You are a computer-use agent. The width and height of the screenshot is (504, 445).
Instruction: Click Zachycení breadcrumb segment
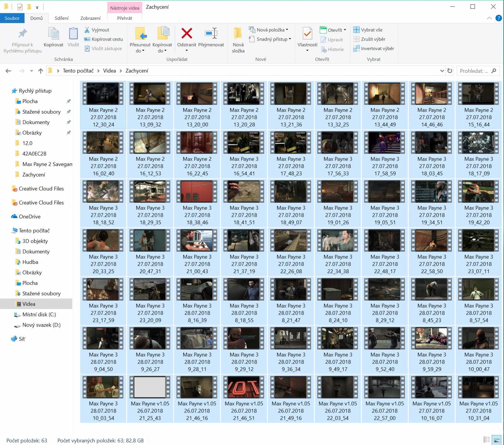(x=137, y=71)
